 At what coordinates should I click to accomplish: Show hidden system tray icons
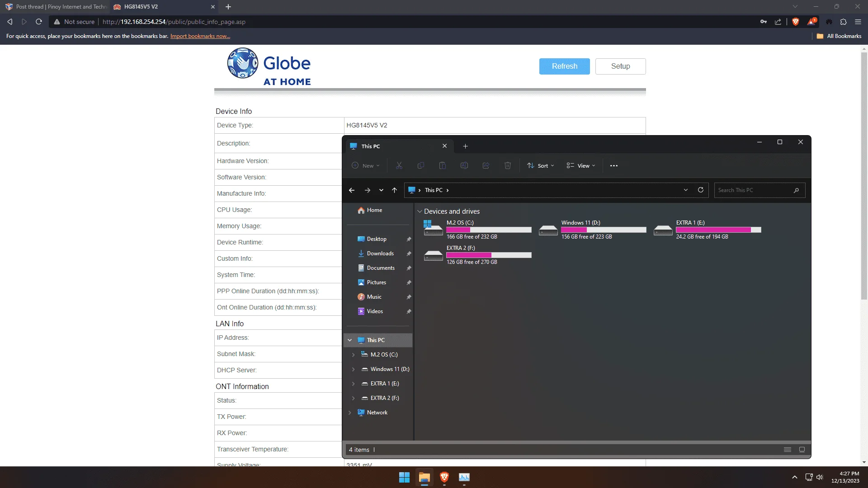click(794, 477)
